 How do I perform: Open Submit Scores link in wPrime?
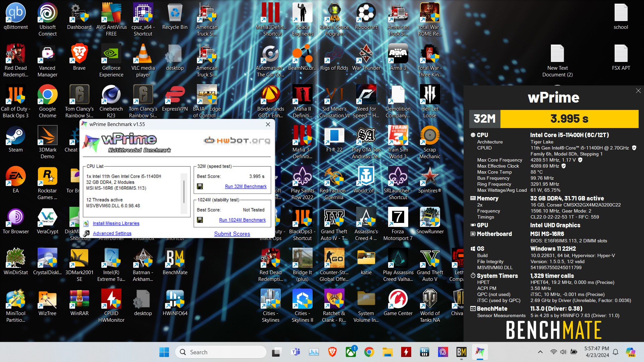(x=232, y=234)
